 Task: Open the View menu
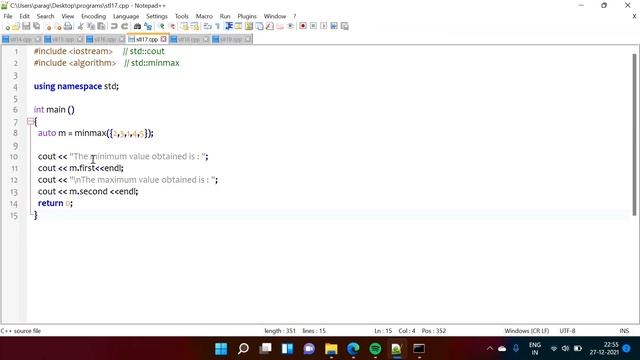68,16
